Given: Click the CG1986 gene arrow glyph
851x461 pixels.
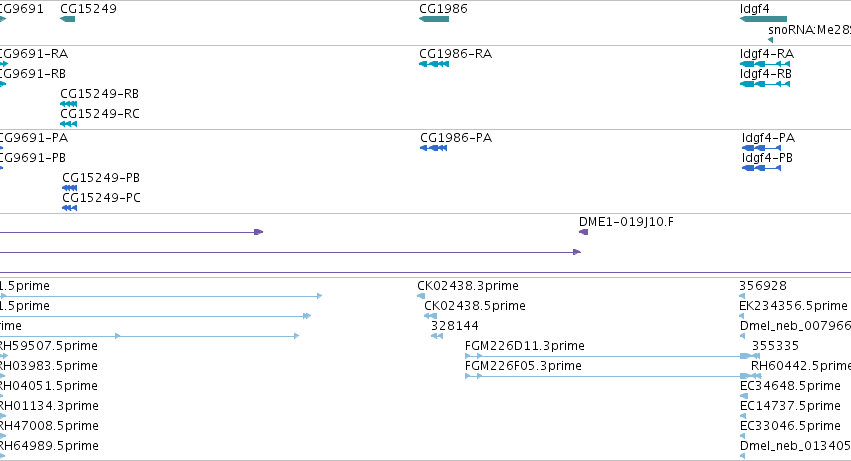Looking at the screenshot, I should 434,19.
